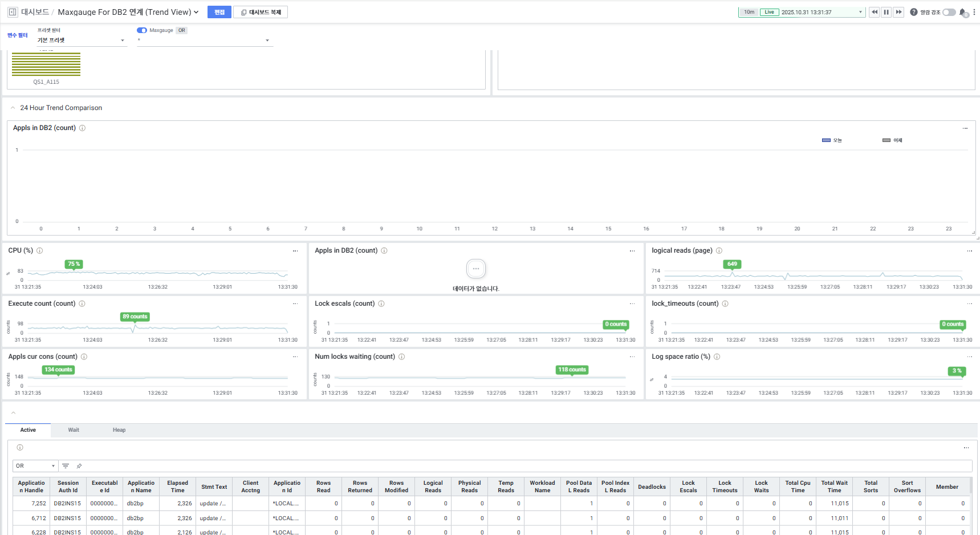Pause the live time playback

point(887,12)
